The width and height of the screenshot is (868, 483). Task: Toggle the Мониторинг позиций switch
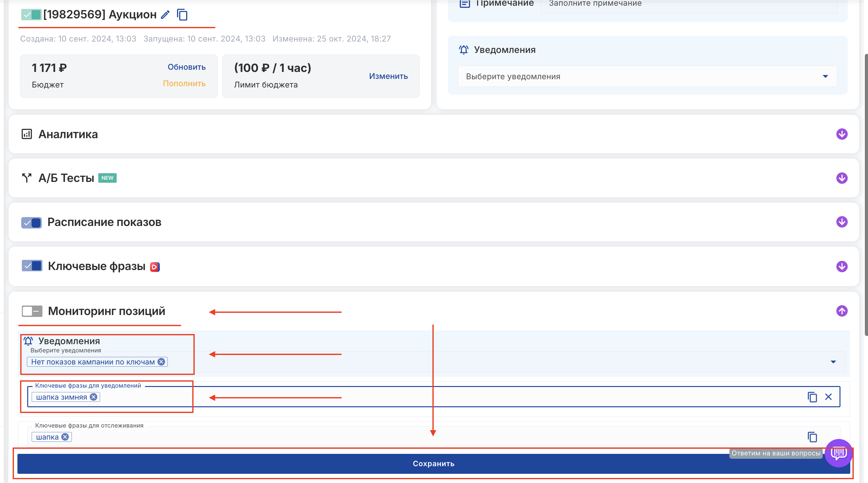point(32,311)
